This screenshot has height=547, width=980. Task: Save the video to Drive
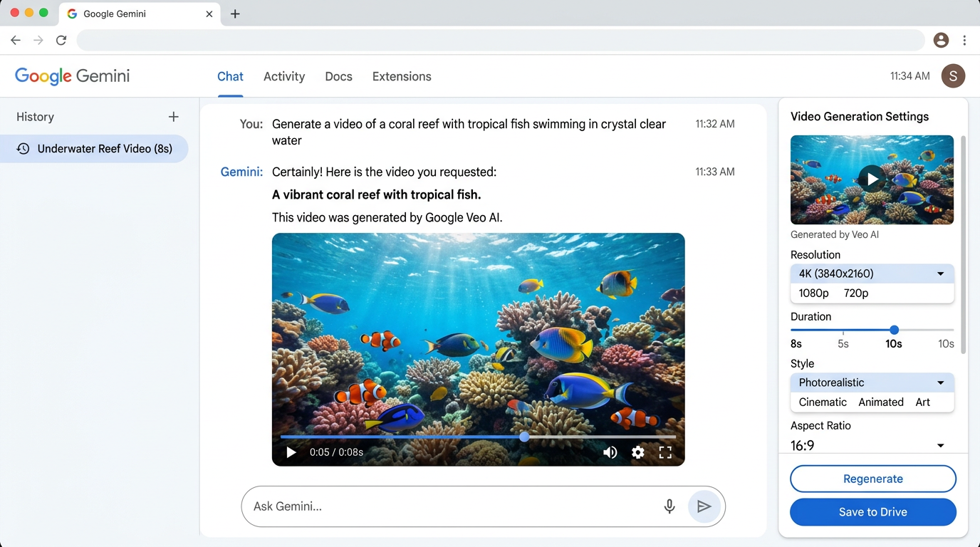coord(872,512)
